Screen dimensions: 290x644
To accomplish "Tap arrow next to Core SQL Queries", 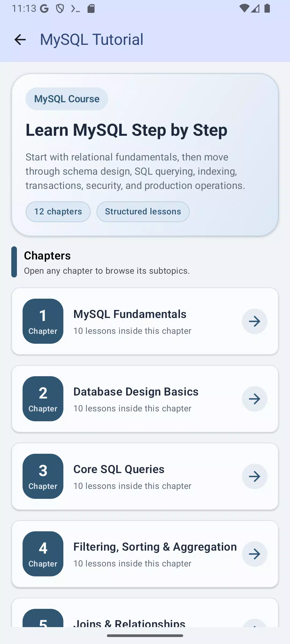I will click(x=255, y=476).
